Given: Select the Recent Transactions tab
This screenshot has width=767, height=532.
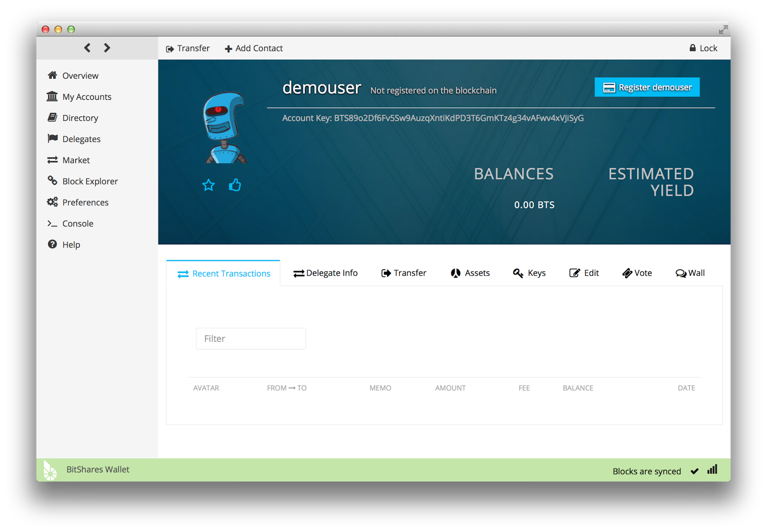Looking at the screenshot, I should pyautogui.click(x=223, y=273).
